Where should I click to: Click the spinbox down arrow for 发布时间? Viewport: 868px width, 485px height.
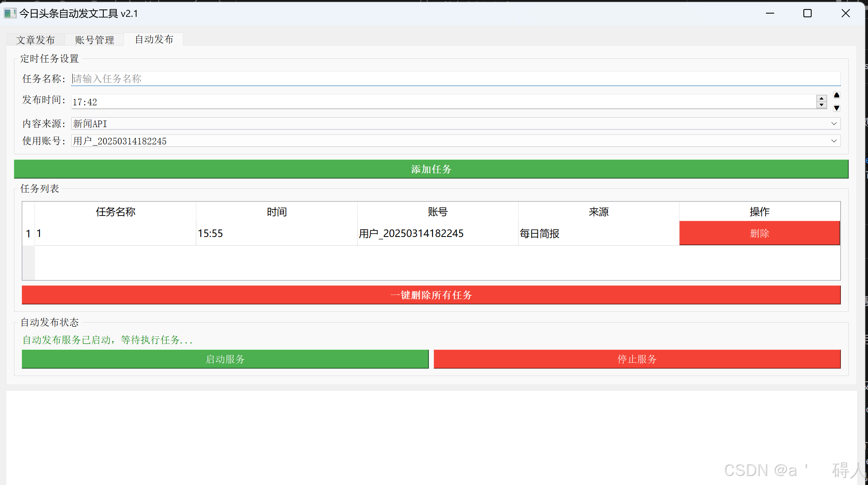[x=821, y=105]
